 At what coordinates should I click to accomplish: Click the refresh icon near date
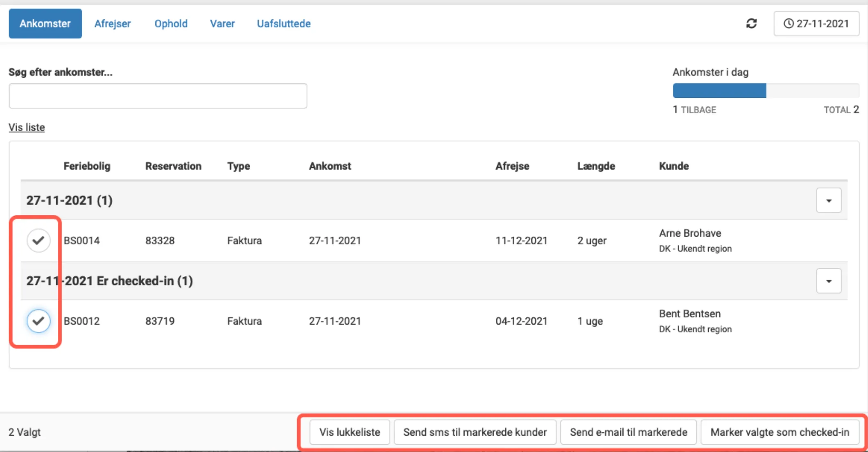pyautogui.click(x=751, y=24)
